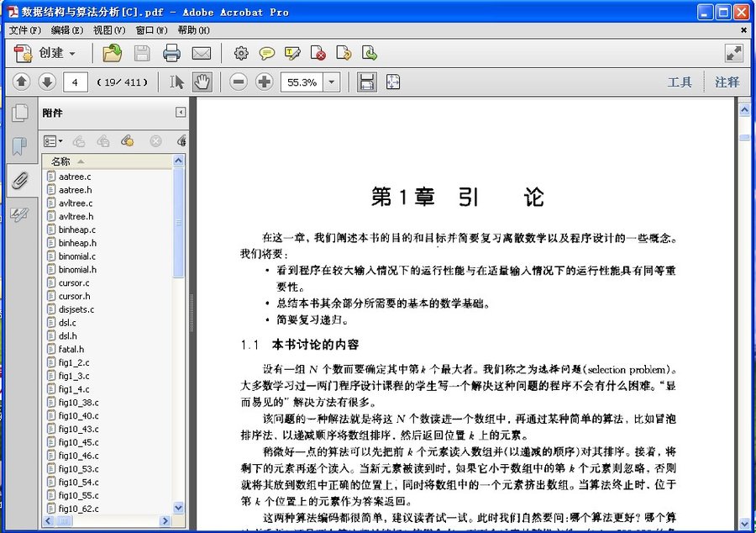Add a sticky note comment
Screen dimensions: 756x533
click(266, 53)
